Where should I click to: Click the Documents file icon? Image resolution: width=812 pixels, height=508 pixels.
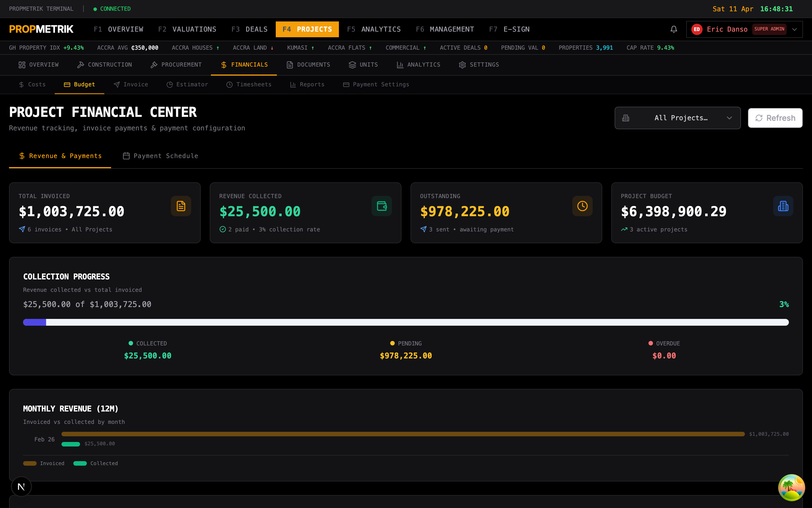290,65
